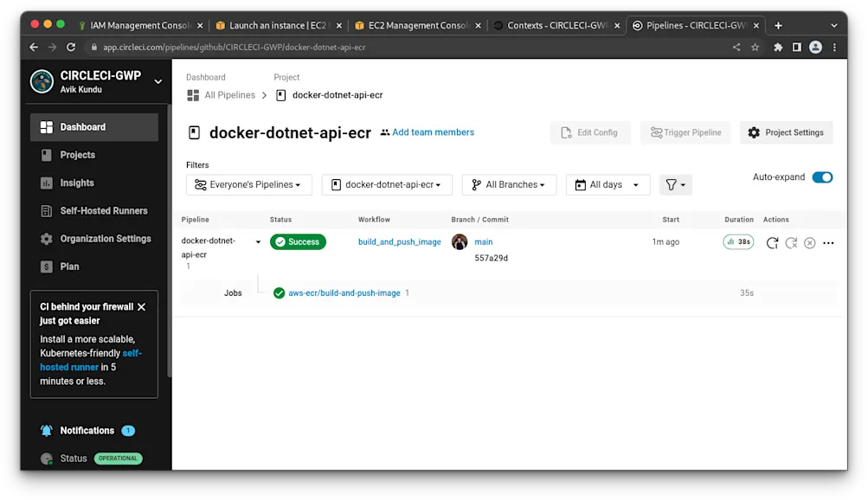Click the docker-dotnet-api-ecr breadcrumb

[x=338, y=95]
